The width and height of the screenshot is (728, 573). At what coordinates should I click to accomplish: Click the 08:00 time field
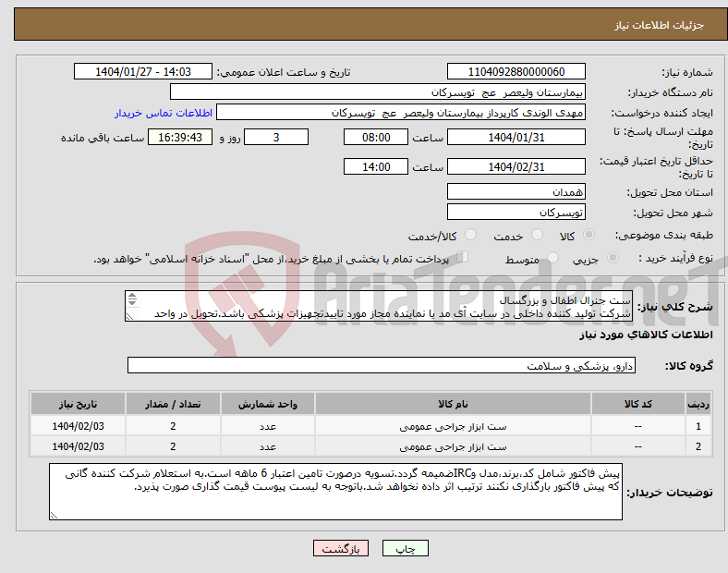click(x=376, y=137)
